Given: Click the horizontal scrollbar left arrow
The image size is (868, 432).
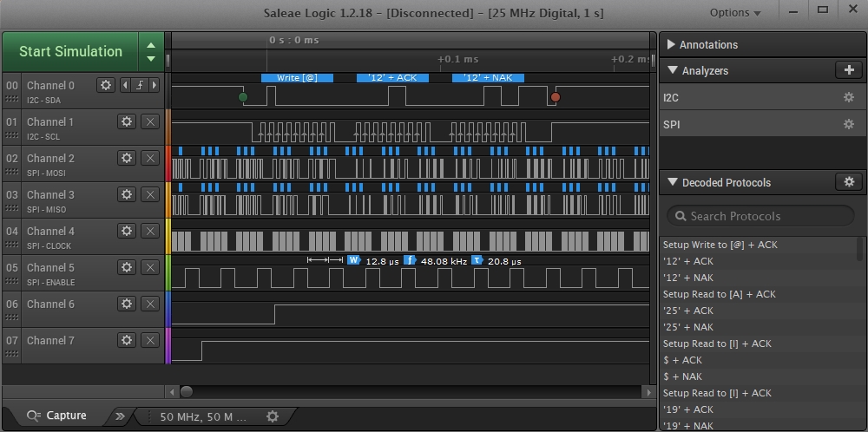Looking at the screenshot, I should 172,391.
